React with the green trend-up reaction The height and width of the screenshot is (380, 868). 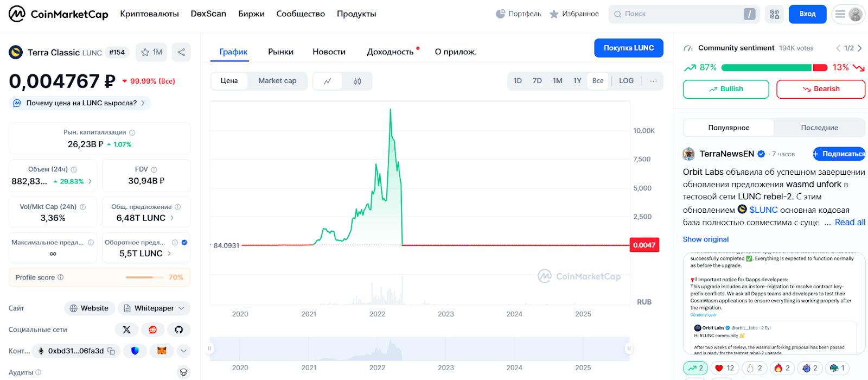coord(695,368)
